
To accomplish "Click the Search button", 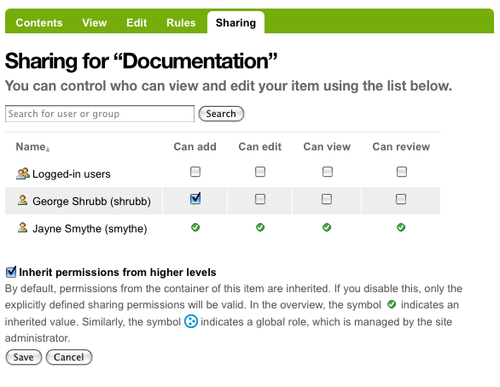I will click(221, 114).
